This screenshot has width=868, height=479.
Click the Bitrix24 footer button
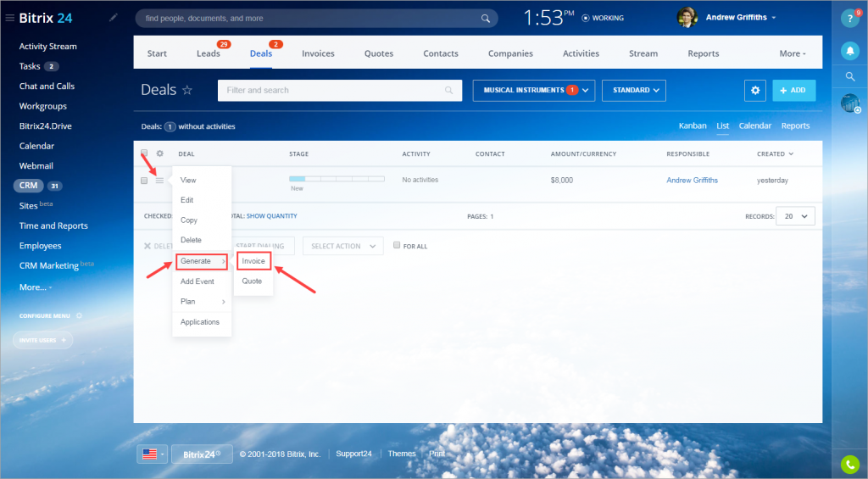(202, 454)
